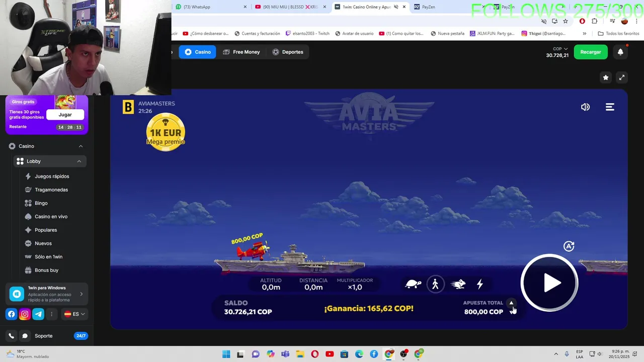This screenshot has height=362, width=644.
Task: Open the Opera extension icon in toolbar
Action: [x=582, y=21]
